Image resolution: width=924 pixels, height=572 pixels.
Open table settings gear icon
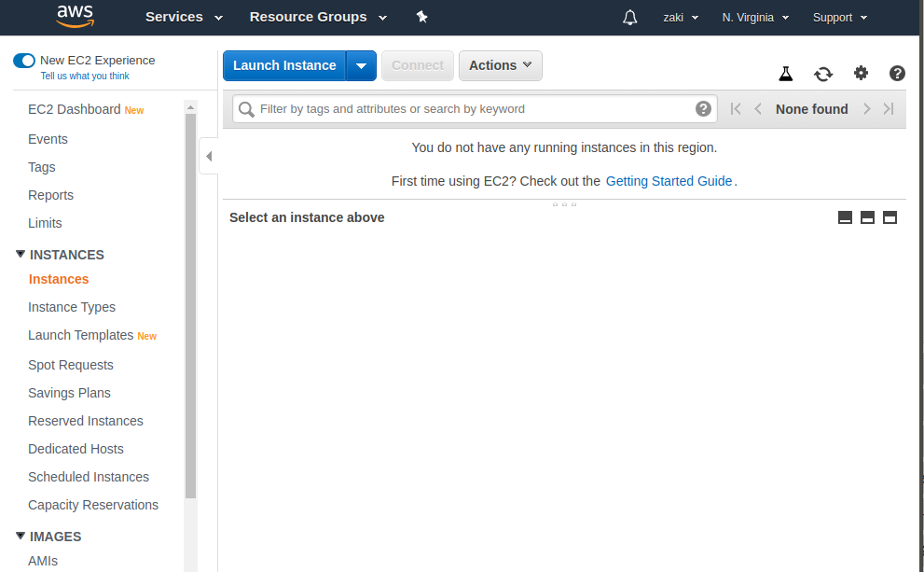(861, 73)
